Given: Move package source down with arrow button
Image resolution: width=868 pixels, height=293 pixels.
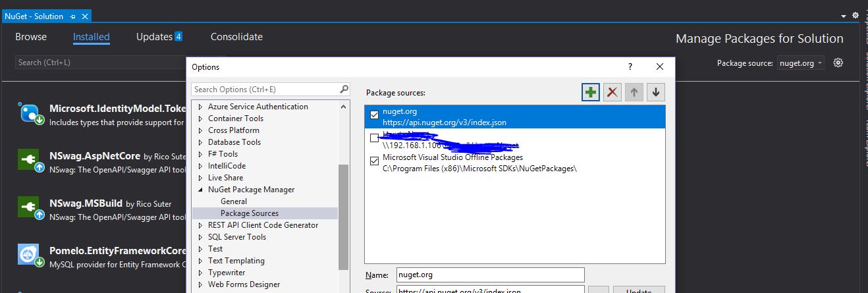Looking at the screenshot, I should pyautogui.click(x=655, y=93).
